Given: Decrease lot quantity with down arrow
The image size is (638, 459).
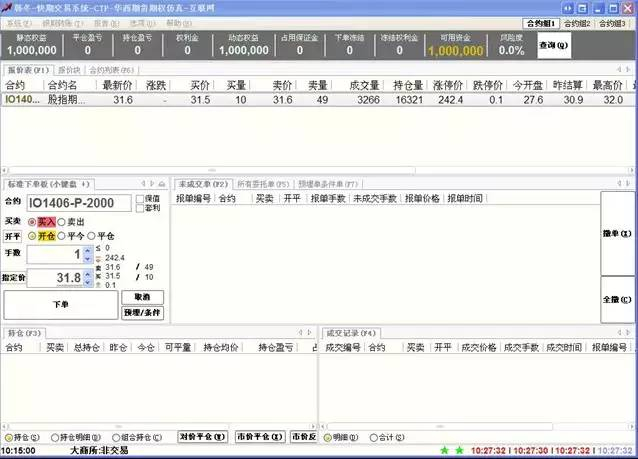Looking at the screenshot, I should pos(88,259).
